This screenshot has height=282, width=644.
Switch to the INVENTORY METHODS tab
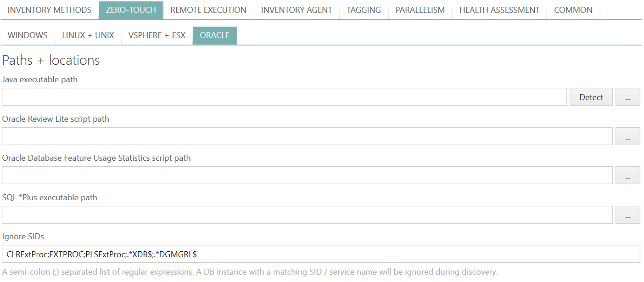click(x=49, y=10)
